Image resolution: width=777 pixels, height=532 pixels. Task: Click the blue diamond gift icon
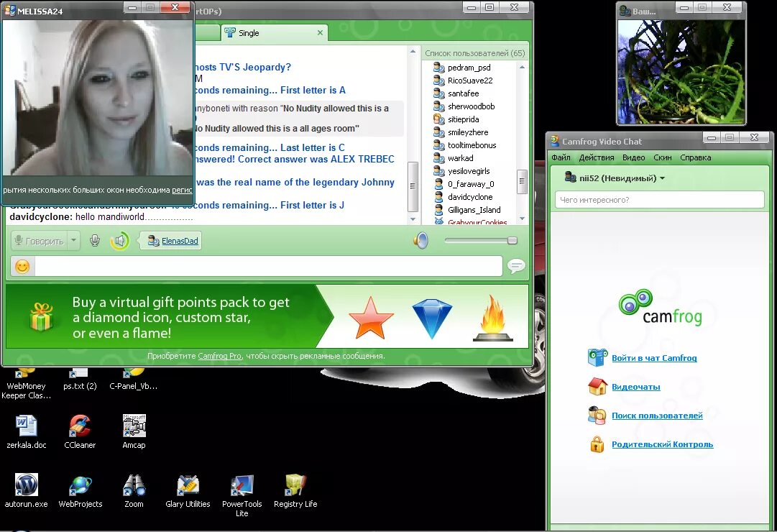[x=432, y=318]
